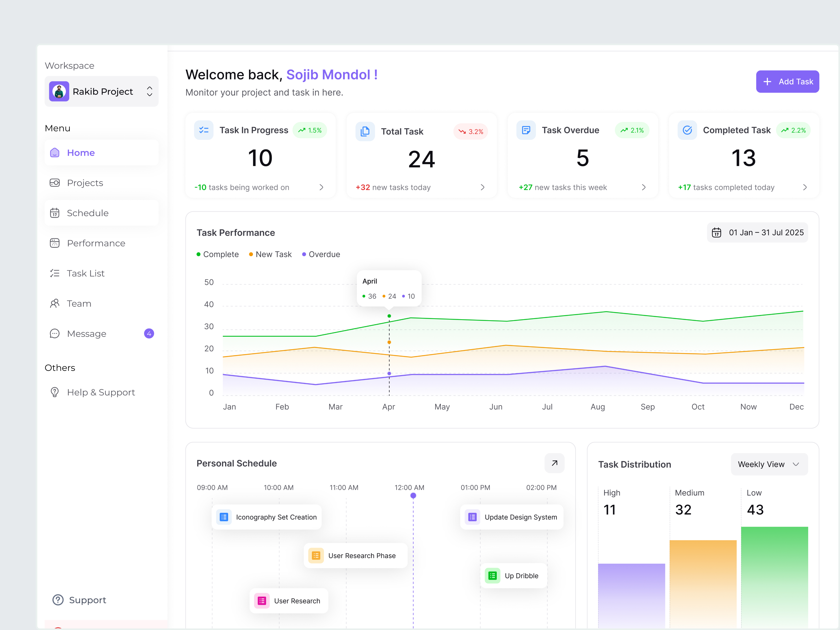The image size is (840, 630).
Task: Open the User Research task card
Action: 289,601
